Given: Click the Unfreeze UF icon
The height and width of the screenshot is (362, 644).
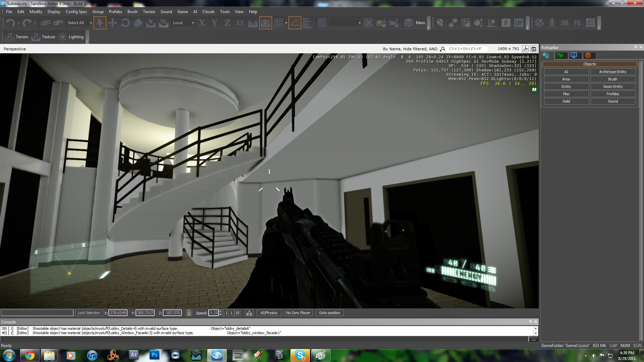Looking at the screenshot, I should tap(519, 23).
